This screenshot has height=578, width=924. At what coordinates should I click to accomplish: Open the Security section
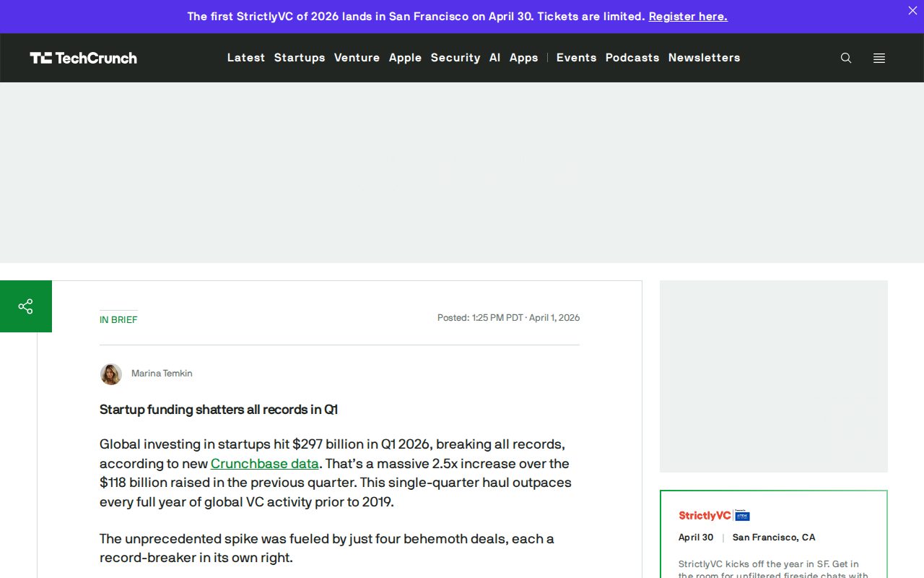click(x=456, y=58)
